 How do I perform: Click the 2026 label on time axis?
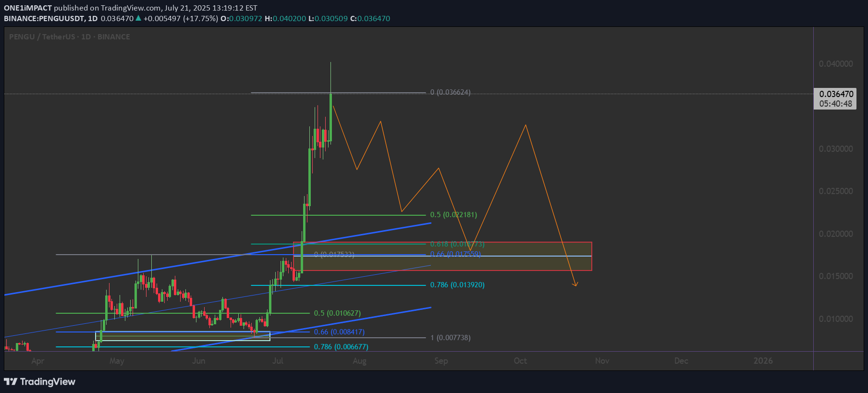(x=763, y=361)
